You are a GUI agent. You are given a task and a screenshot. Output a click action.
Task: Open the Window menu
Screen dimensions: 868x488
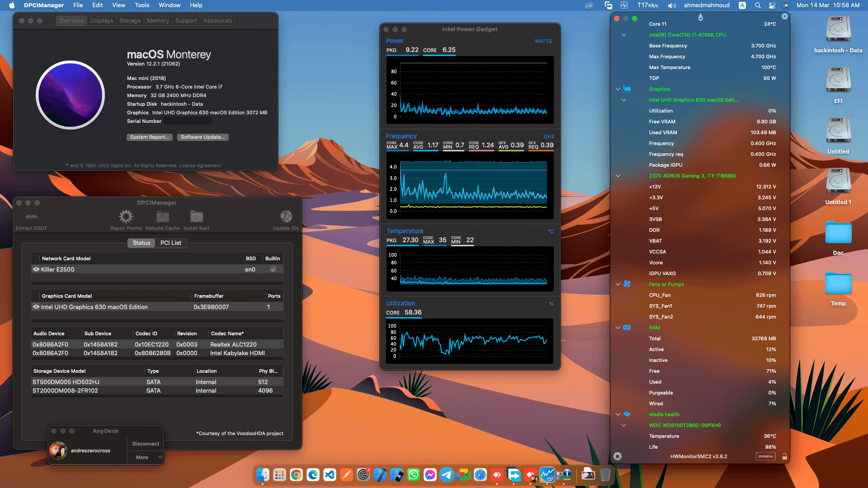point(170,5)
